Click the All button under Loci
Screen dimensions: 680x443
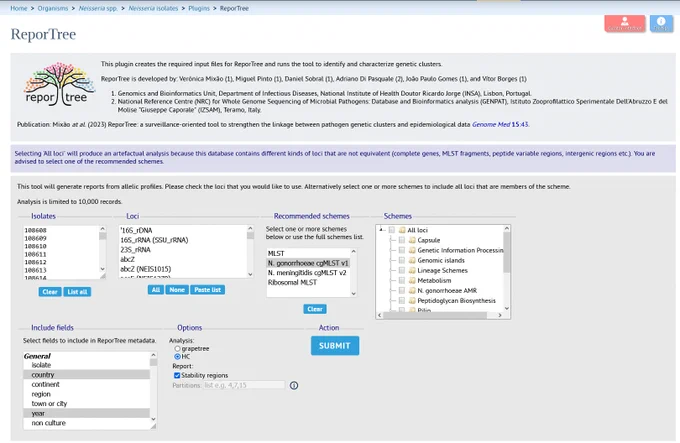[x=156, y=290]
